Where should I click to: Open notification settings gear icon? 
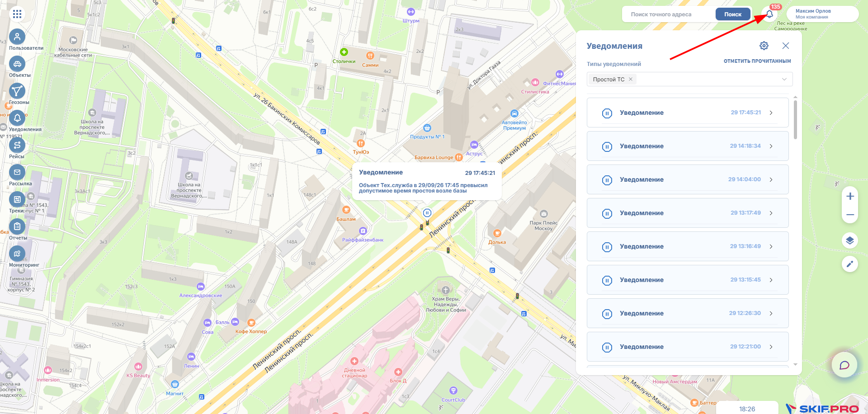(764, 46)
